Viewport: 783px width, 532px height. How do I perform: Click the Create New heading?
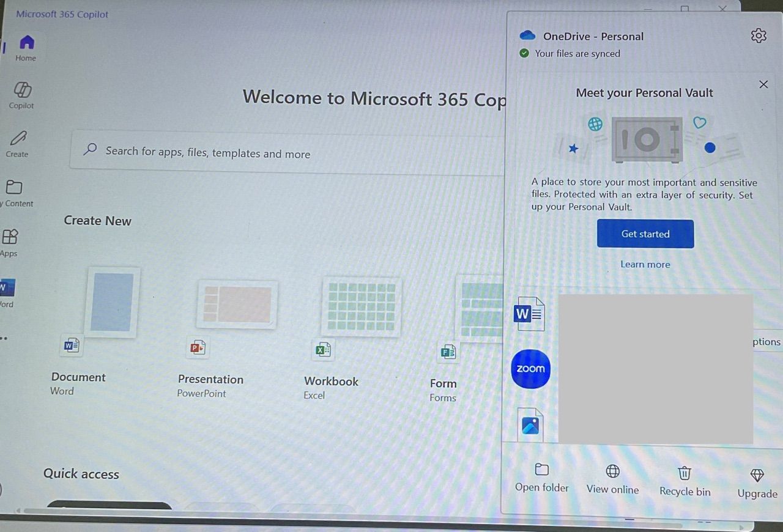[98, 221]
